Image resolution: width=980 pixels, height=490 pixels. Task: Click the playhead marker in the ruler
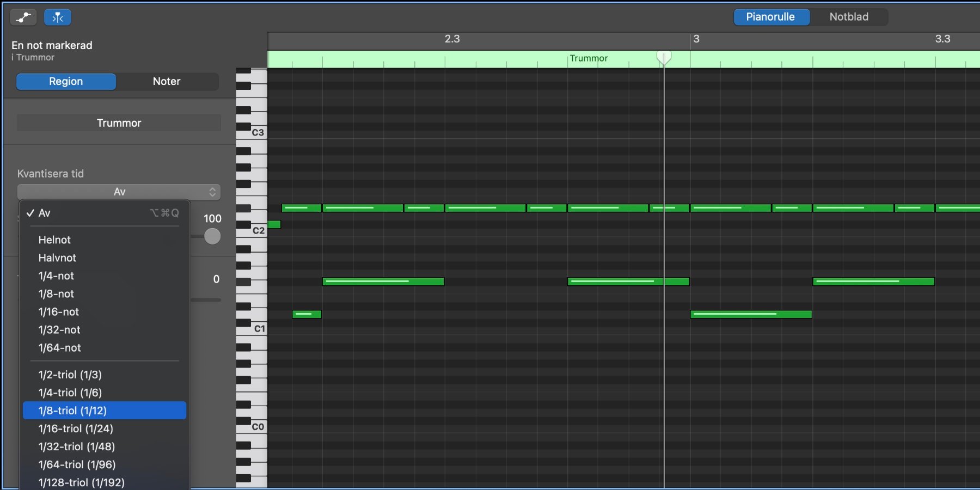pos(664,57)
